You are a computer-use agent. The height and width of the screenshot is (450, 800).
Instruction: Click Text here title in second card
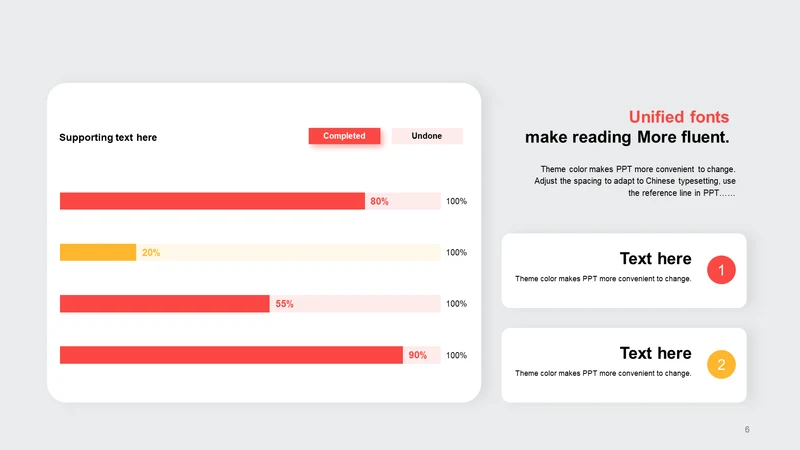coord(656,353)
